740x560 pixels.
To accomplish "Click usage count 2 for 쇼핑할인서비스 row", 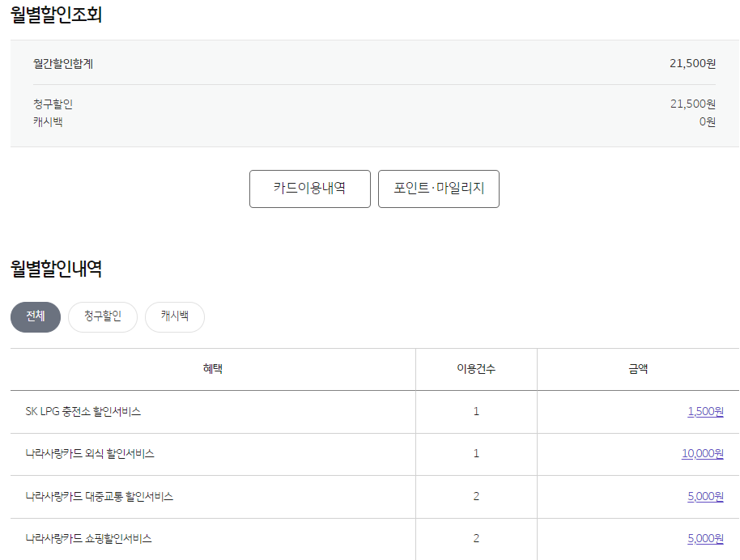I will [x=476, y=539].
